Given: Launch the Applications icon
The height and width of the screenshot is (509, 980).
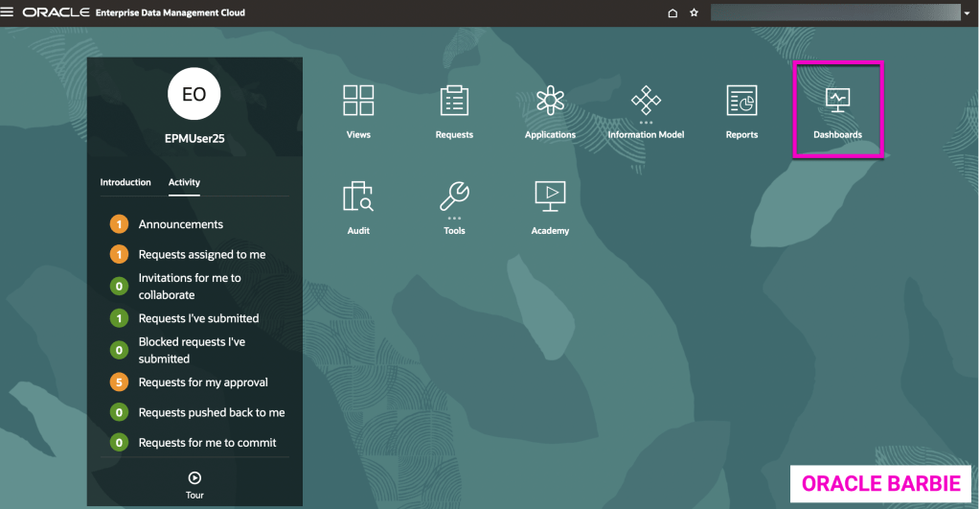Looking at the screenshot, I should click(550, 101).
